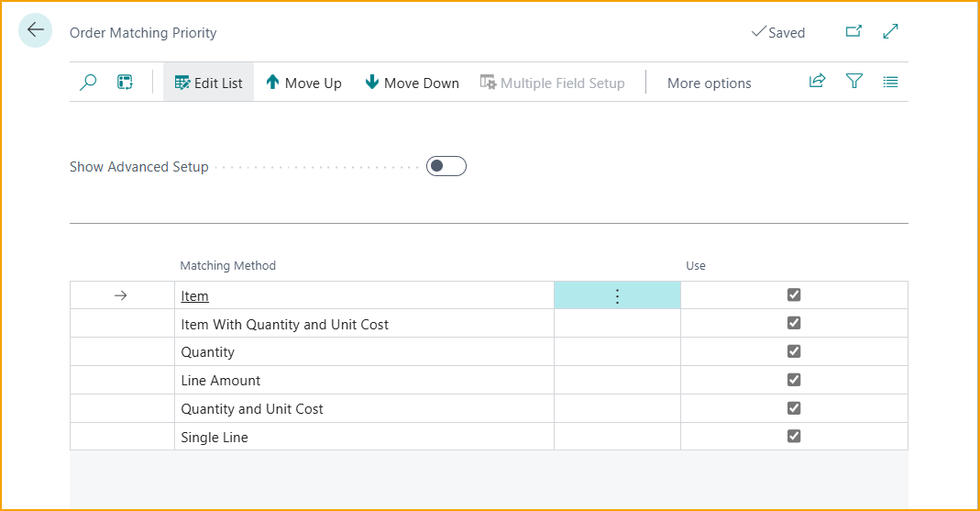
Task: Expand More options in the action bar
Action: coord(709,83)
